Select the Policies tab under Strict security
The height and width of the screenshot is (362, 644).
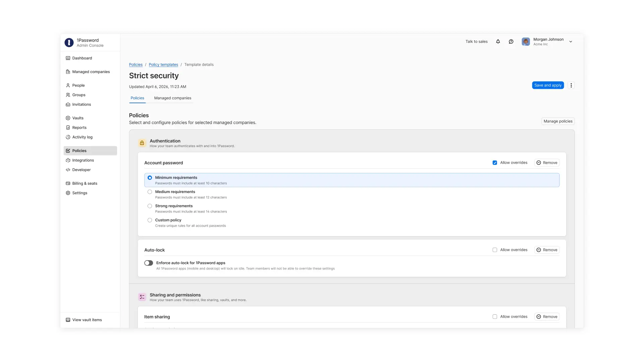tap(138, 98)
